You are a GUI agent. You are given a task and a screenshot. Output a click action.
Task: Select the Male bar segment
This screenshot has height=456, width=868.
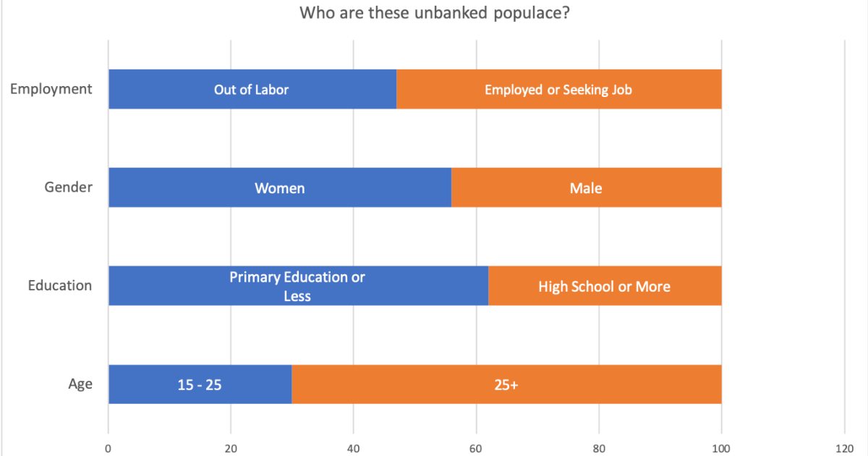[x=587, y=188]
